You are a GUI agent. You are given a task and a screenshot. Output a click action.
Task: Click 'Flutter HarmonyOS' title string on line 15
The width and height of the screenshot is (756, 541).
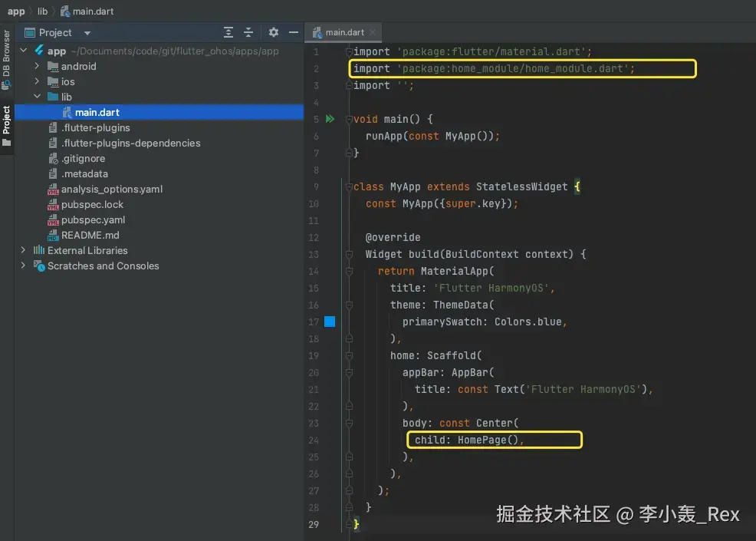pyautogui.click(x=491, y=288)
